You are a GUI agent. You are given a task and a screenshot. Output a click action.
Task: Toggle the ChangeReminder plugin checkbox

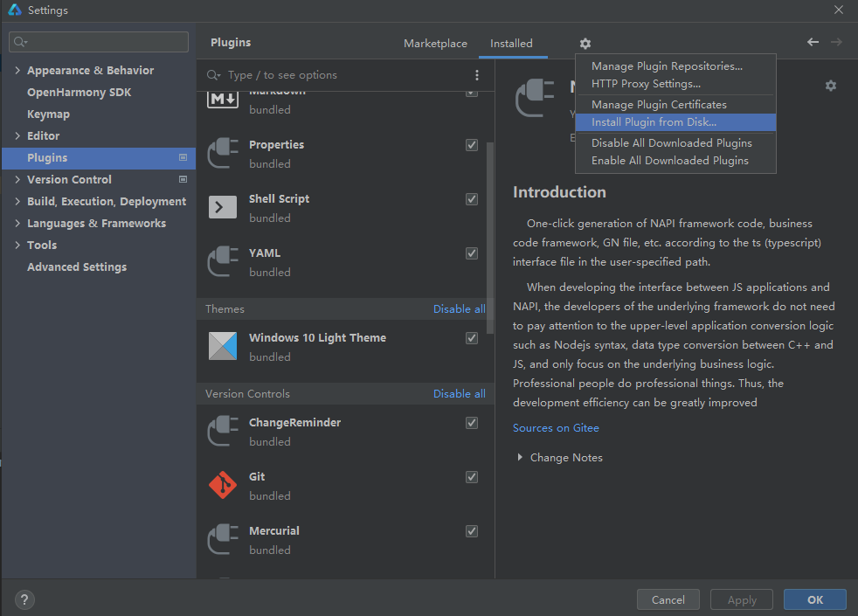pyautogui.click(x=471, y=423)
